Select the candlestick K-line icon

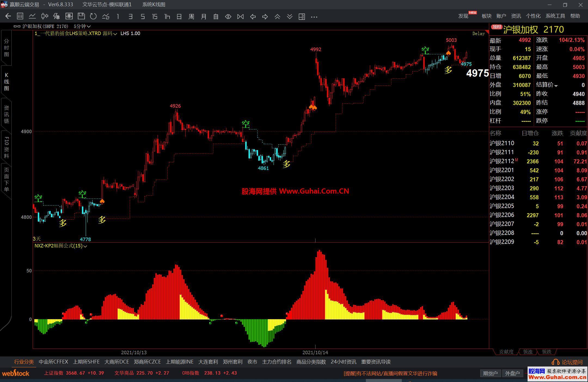pos(45,16)
